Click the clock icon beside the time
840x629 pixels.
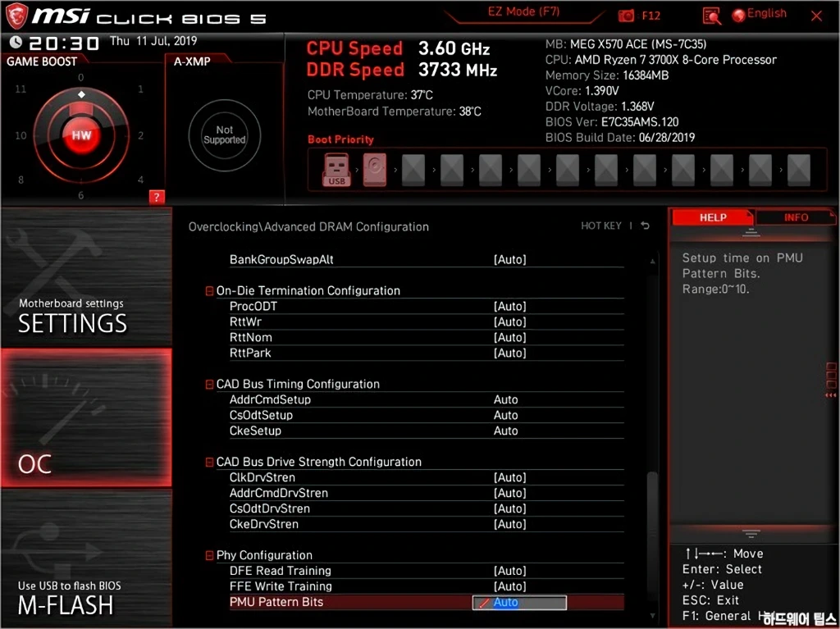tap(16, 42)
